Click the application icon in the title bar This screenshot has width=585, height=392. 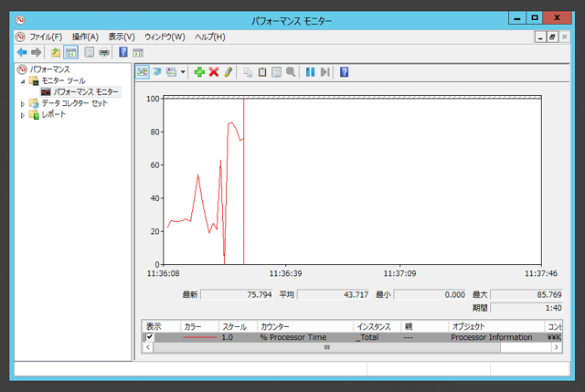coord(20,19)
